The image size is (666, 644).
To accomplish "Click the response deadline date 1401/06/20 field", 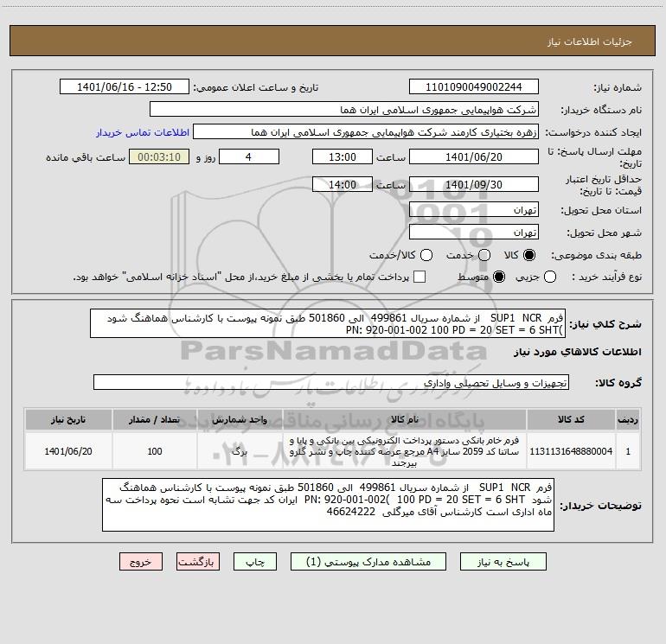I will coord(474,156).
